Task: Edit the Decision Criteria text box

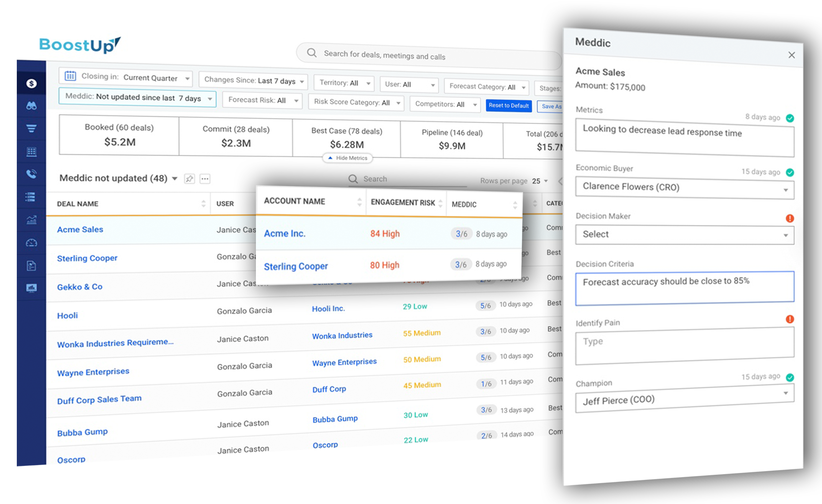Action: pyautogui.click(x=685, y=288)
